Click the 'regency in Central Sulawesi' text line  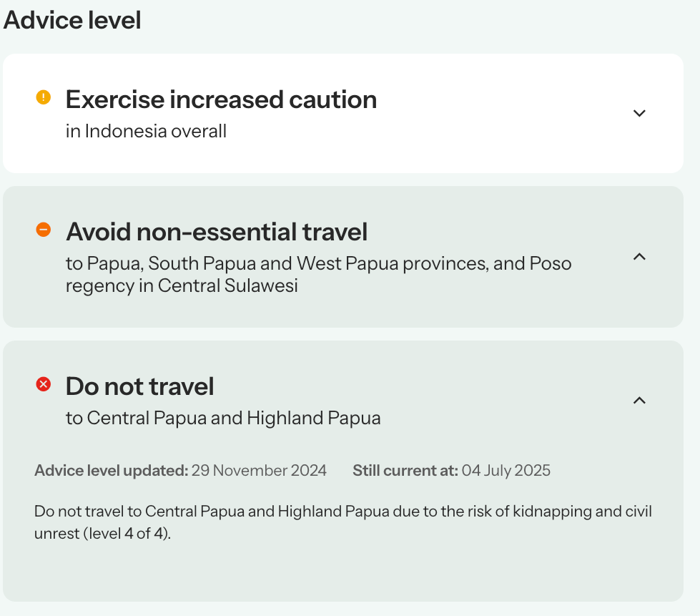[x=182, y=286]
